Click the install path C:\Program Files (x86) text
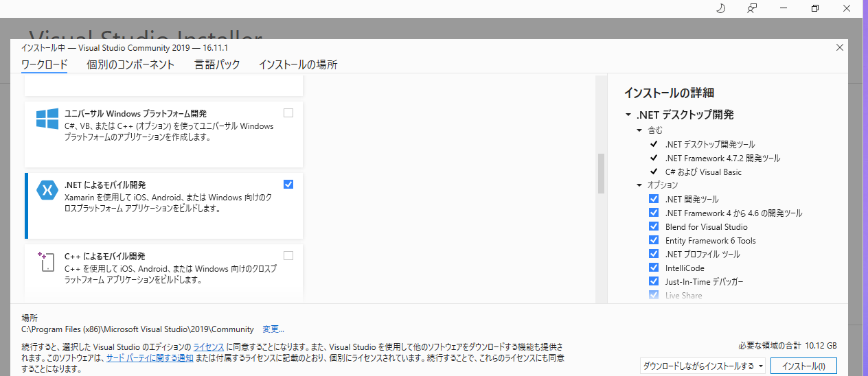 click(x=137, y=329)
